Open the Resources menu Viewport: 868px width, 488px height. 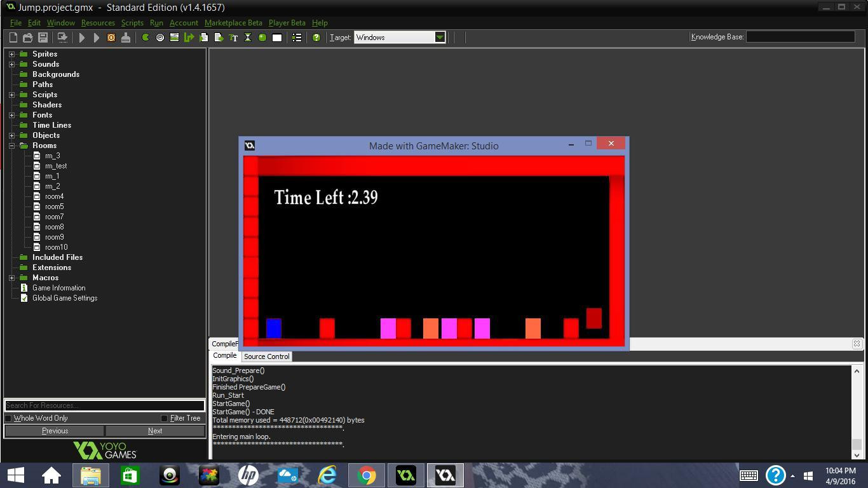click(98, 23)
